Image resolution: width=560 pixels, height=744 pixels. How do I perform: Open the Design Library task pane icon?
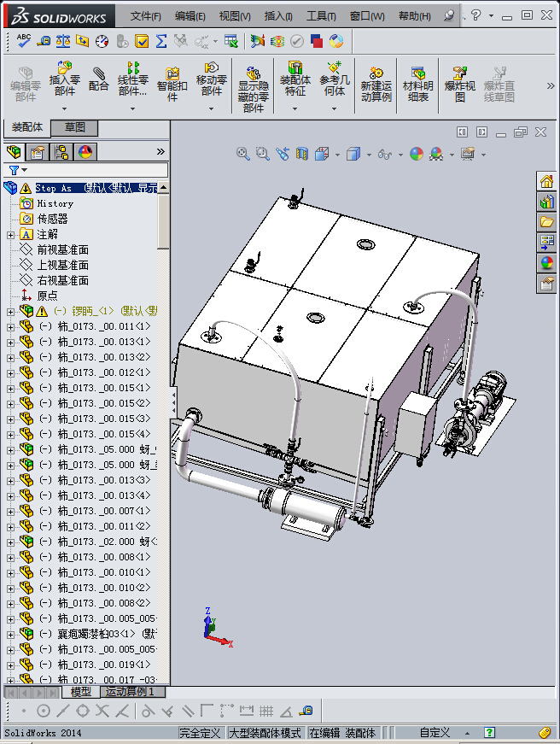[546, 202]
